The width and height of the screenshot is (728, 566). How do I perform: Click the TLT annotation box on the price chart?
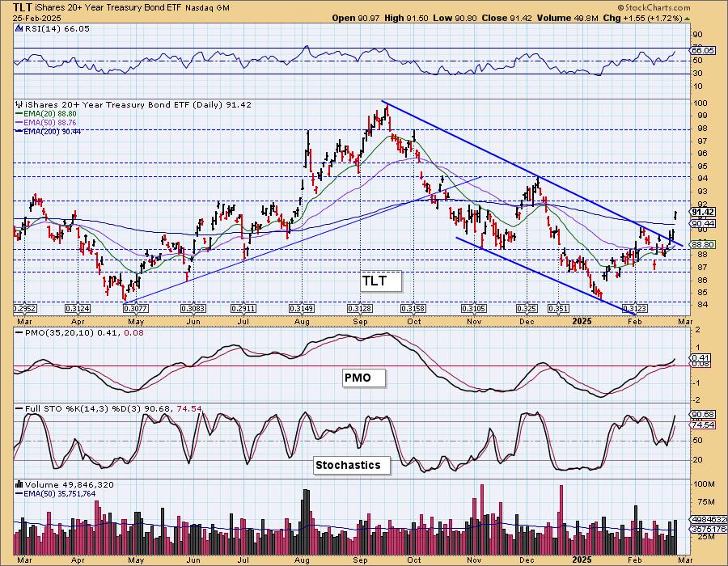[x=381, y=281]
